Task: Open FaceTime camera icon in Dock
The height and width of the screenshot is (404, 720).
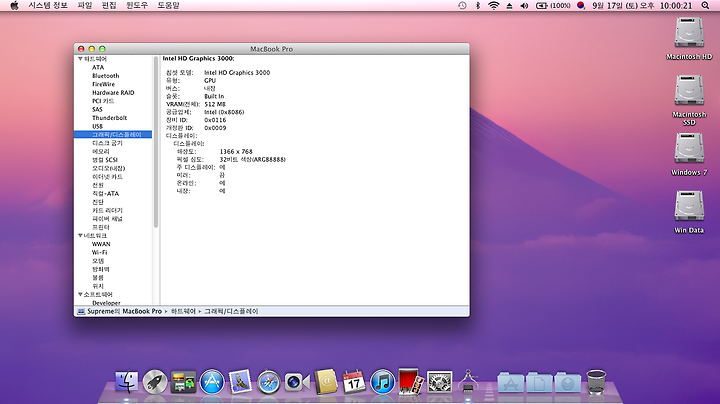Action: pos(297,382)
